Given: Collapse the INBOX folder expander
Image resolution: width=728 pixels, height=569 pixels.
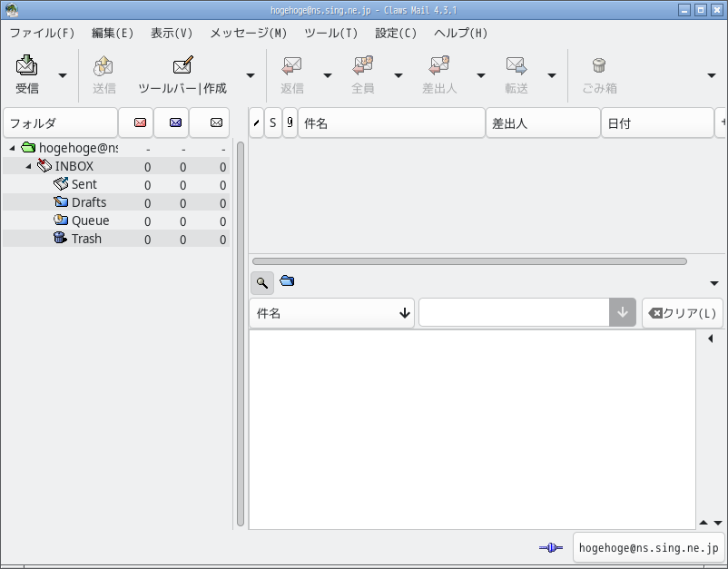Looking at the screenshot, I should point(29,166).
